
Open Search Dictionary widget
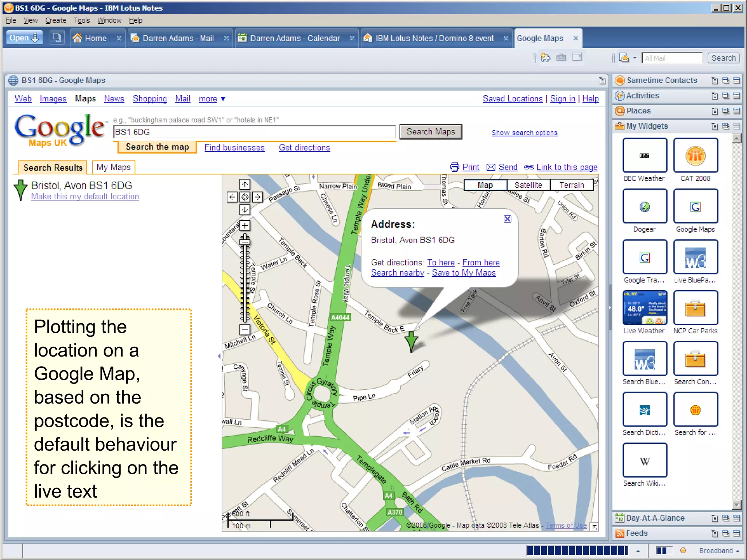[x=645, y=409]
